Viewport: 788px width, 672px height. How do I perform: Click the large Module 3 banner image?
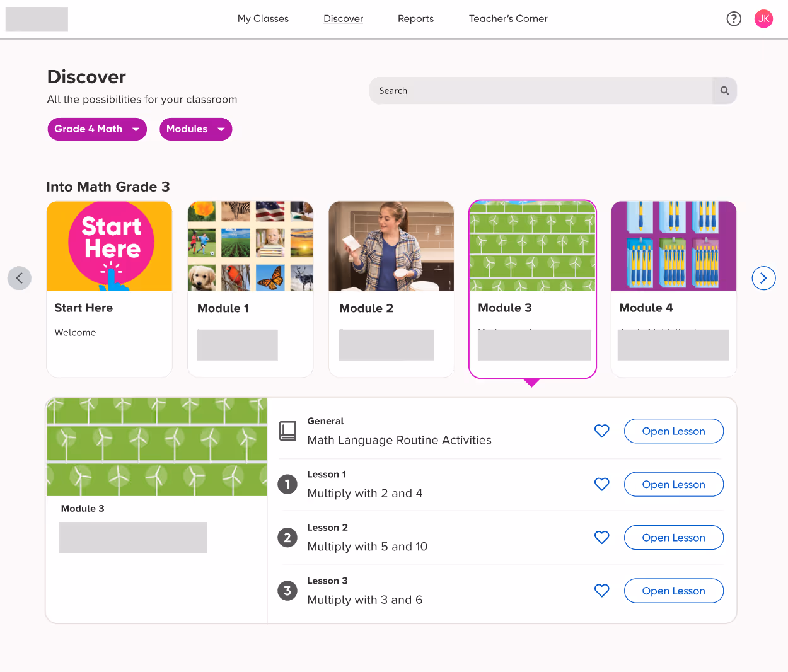pyautogui.click(x=157, y=447)
